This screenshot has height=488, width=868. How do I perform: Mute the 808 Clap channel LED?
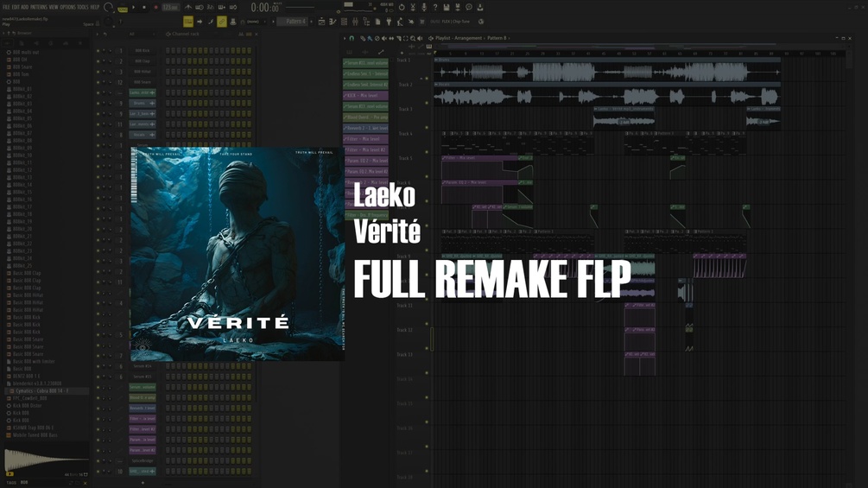pos(98,61)
